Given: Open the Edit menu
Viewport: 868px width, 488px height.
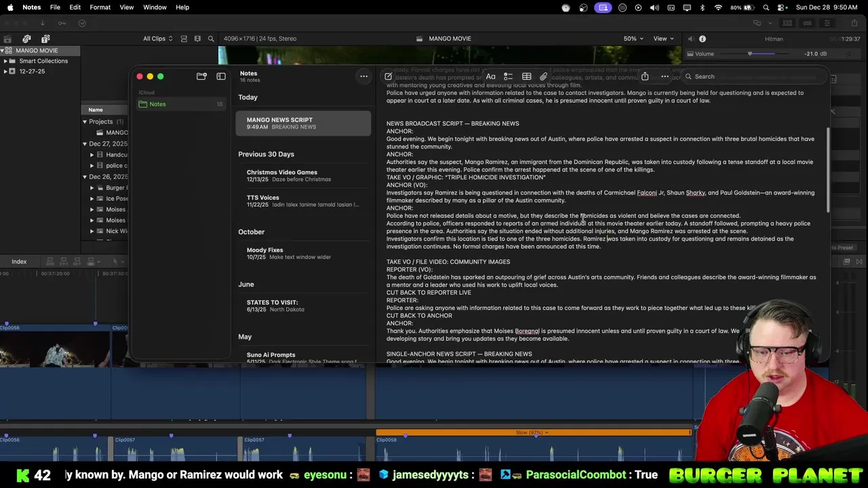Looking at the screenshot, I should (75, 7).
